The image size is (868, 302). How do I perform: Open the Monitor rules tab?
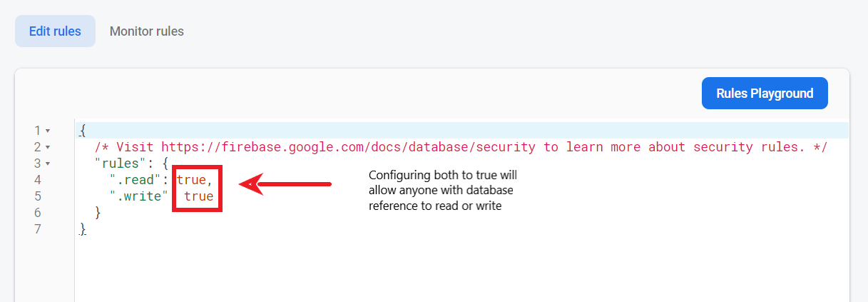point(146,31)
